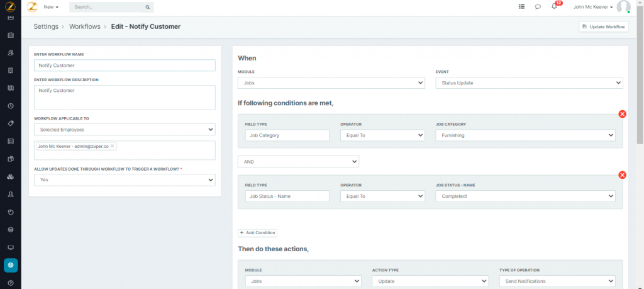Viewport: 644px width, 289px height.
Task: Open the map view icon in the sidebar
Action: coord(11,88)
